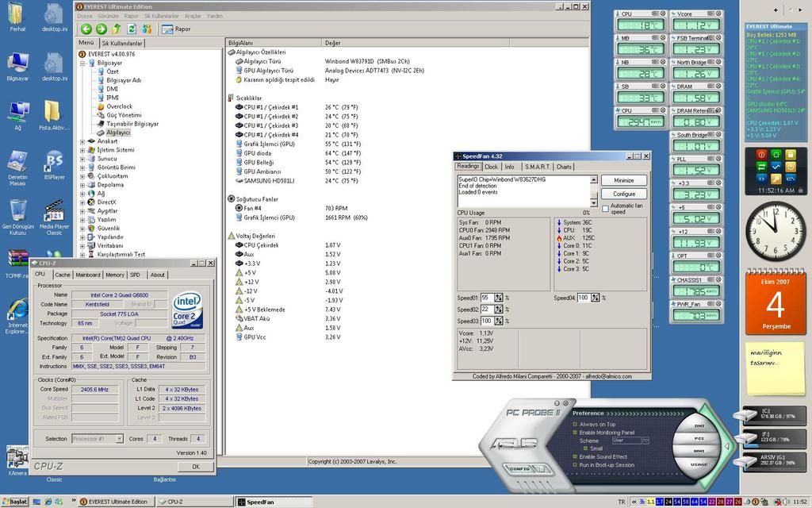Collapse the Bilgisayar tree node
The height and width of the screenshot is (508, 812).
[82, 63]
